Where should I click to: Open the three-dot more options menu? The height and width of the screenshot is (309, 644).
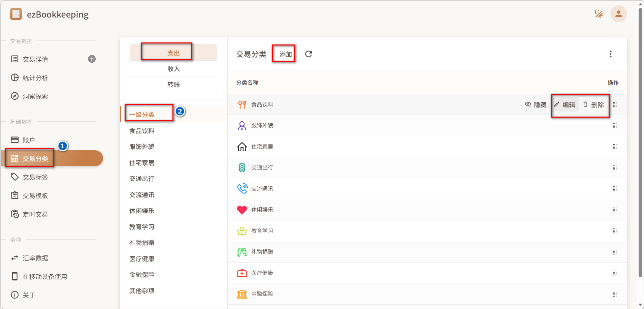coord(610,54)
